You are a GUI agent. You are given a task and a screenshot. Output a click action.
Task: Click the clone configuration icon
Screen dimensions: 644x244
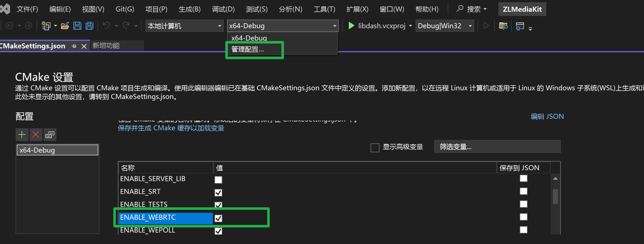50,135
